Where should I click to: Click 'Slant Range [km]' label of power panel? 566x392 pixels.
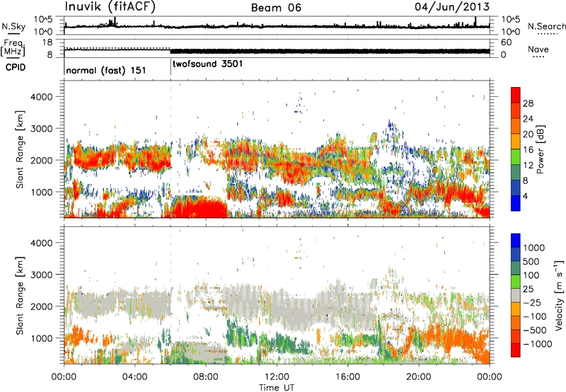click(20, 149)
